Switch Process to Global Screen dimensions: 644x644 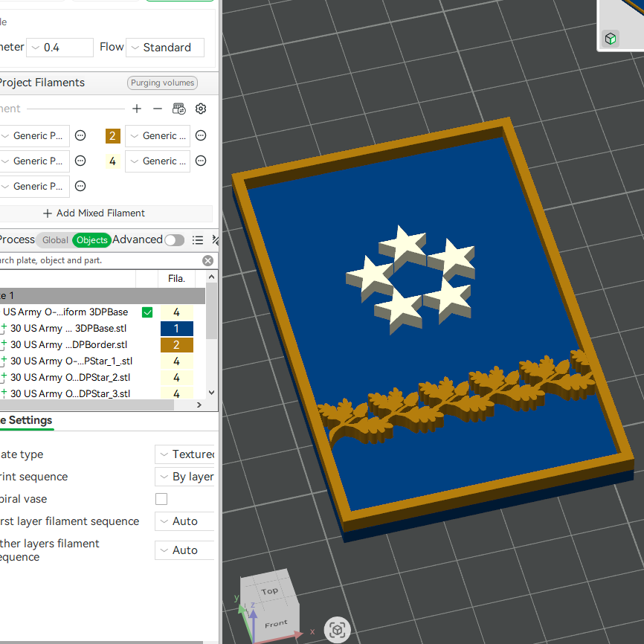[x=55, y=240]
